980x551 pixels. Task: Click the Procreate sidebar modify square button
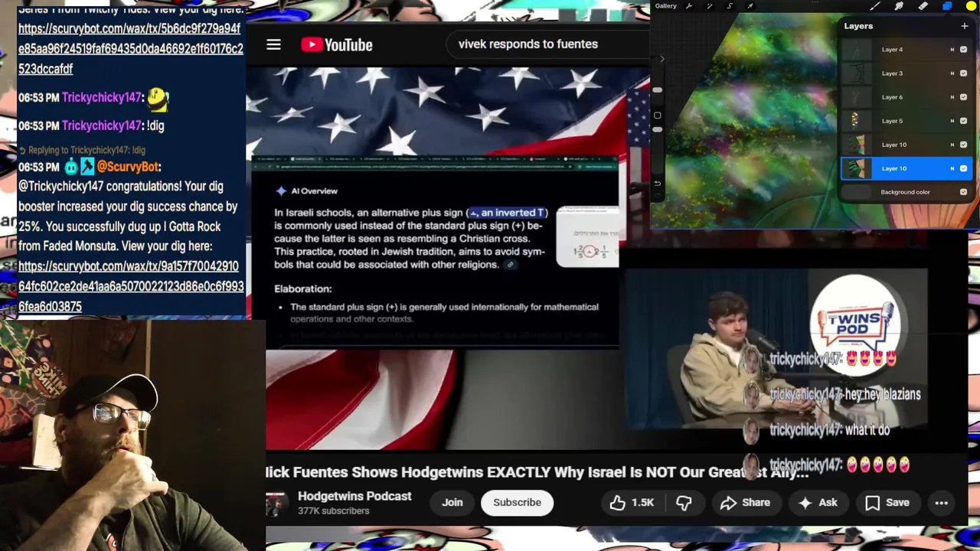657,116
